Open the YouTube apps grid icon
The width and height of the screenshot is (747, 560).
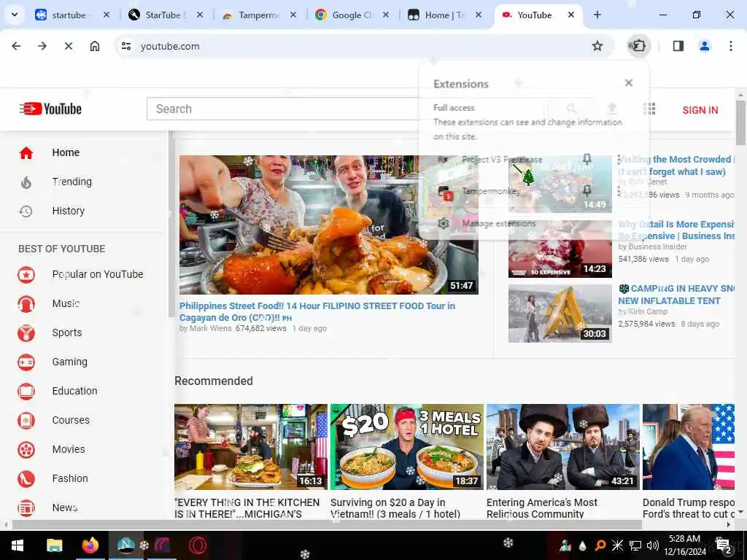coord(649,109)
